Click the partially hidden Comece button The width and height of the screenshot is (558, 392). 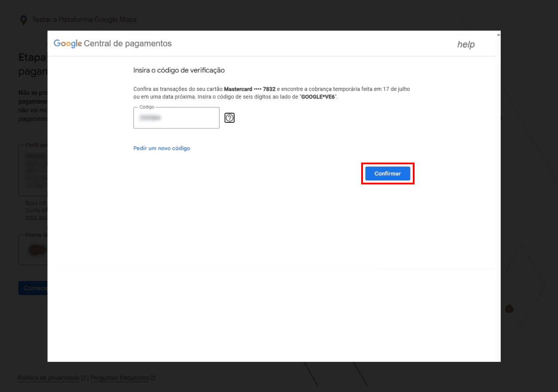click(33, 288)
